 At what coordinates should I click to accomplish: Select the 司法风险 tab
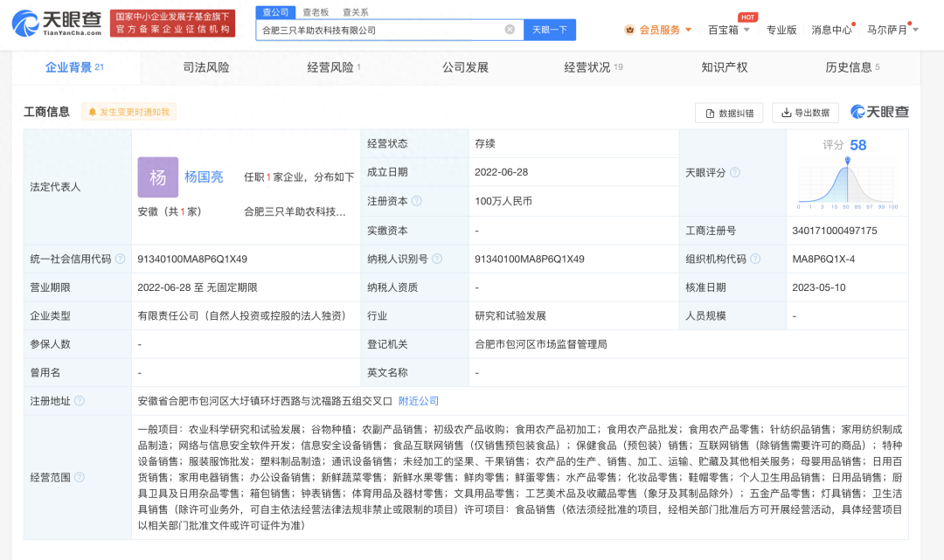coord(206,67)
